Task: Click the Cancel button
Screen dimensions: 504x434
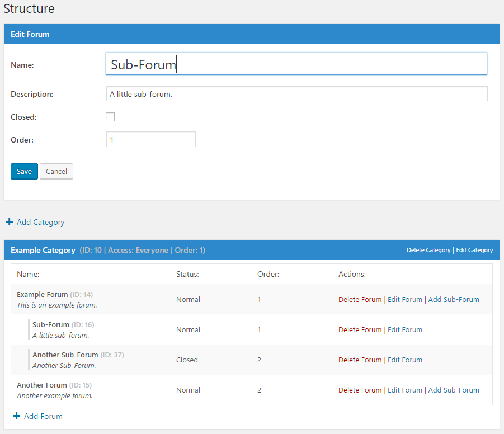Action: pos(56,171)
